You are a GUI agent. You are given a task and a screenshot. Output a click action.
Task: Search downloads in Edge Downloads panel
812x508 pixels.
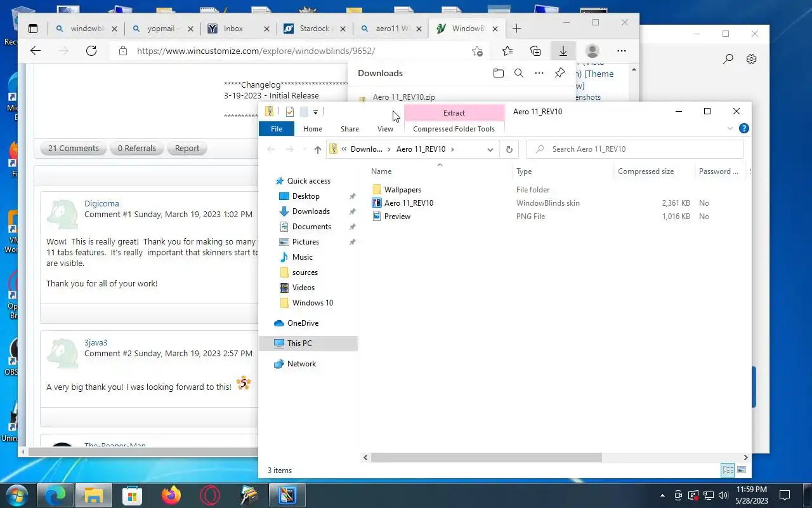click(x=519, y=73)
